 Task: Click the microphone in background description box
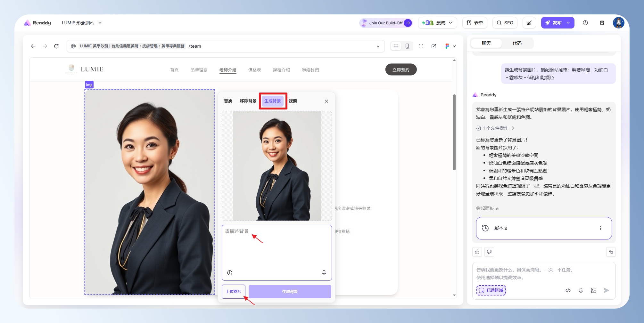[x=324, y=273]
